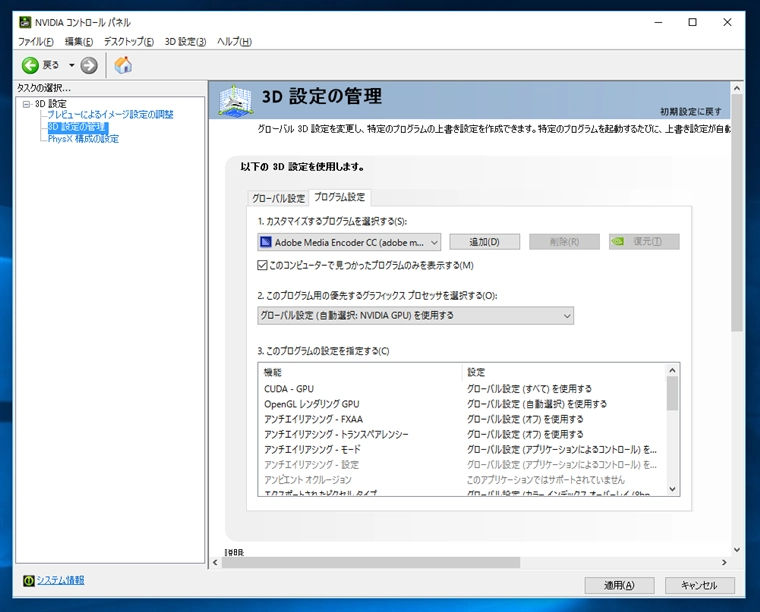Click the キャンセル button
The width and height of the screenshot is (760, 612).
(x=699, y=585)
